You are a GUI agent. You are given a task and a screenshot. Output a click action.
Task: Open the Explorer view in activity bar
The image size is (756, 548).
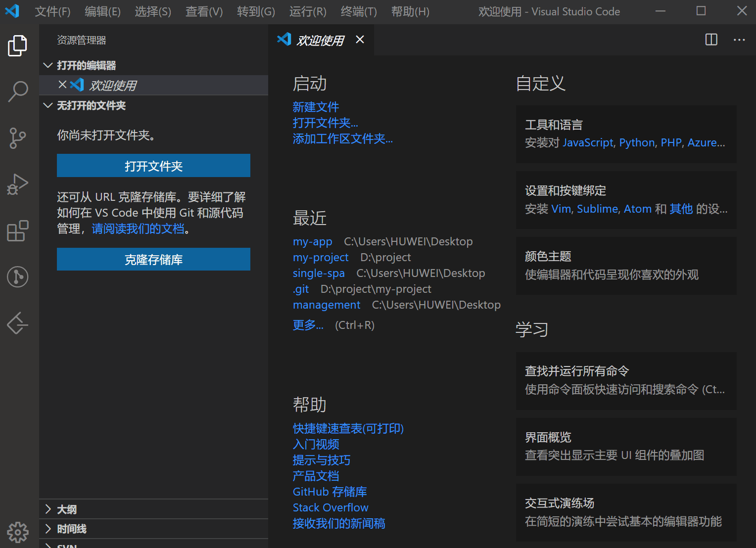coord(18,46)
